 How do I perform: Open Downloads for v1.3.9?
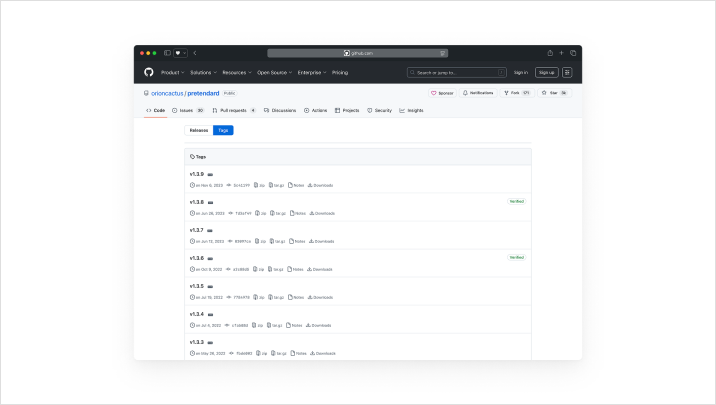tap(321, 185)
